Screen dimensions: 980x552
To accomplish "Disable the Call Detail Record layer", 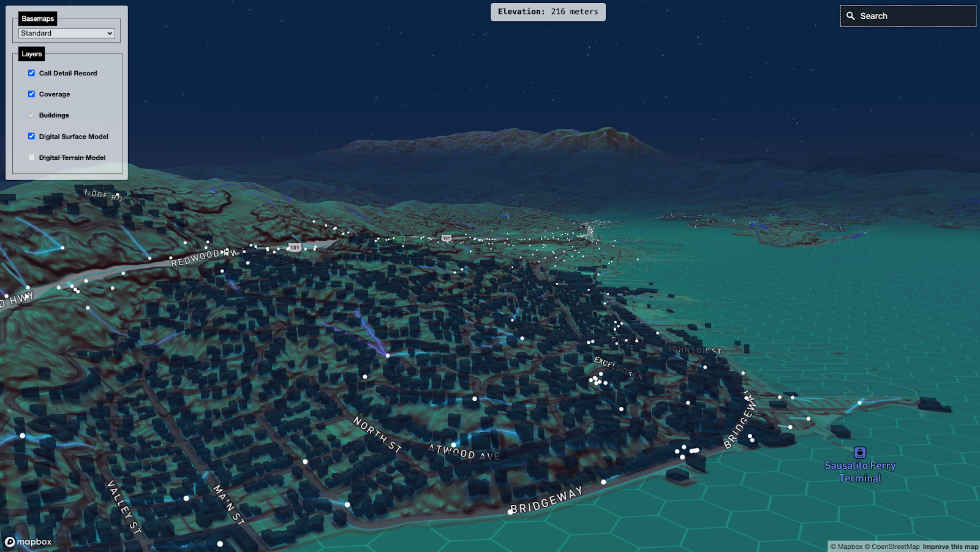I will click(x=31, y=73).
